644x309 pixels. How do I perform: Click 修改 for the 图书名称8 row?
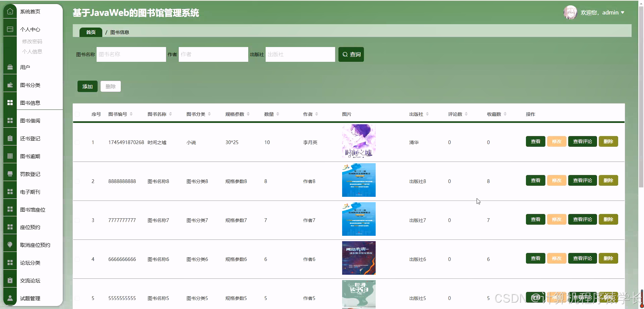coord(557,180)
